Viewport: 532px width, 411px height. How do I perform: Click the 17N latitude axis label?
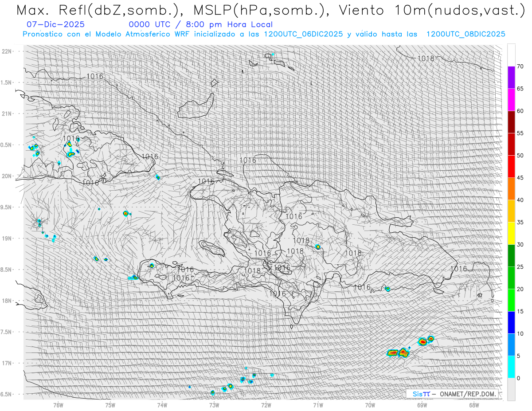(x=7, y=363)
